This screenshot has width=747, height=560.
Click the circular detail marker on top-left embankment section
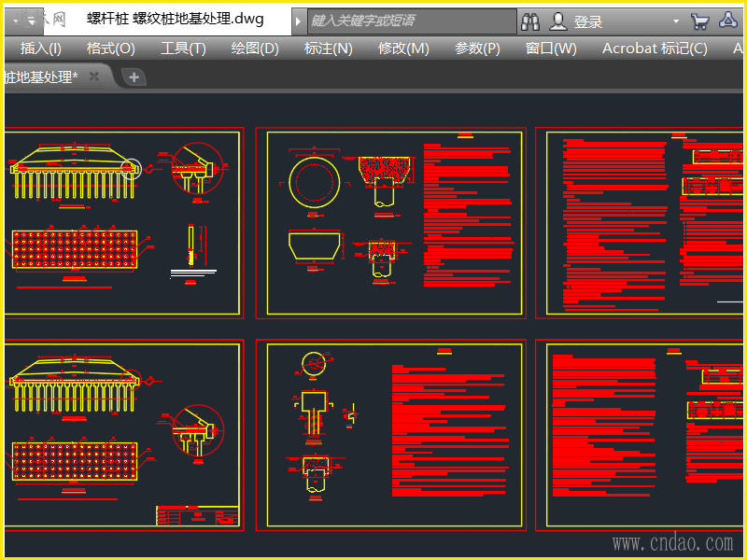pyautogui.click(x=131, y=169)
